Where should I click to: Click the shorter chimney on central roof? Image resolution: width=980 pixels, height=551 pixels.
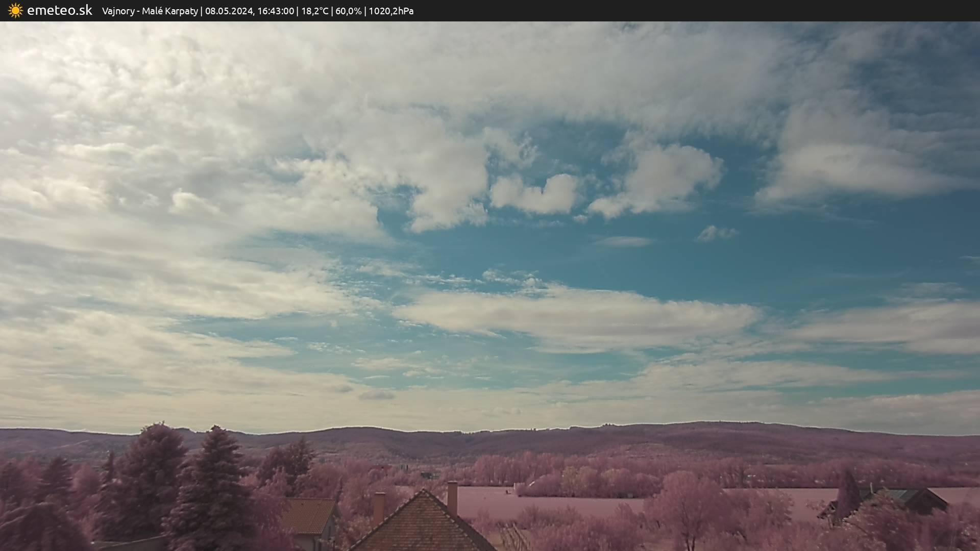pyautogui.click(x=379, y=509)
